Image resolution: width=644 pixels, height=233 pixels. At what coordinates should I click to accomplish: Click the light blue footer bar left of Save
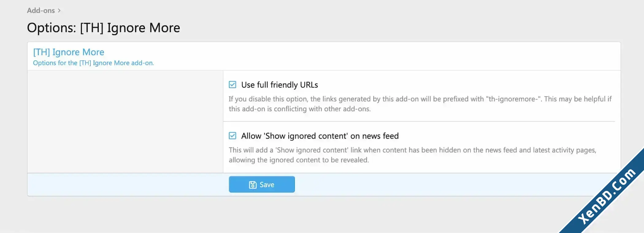point(128,185)
